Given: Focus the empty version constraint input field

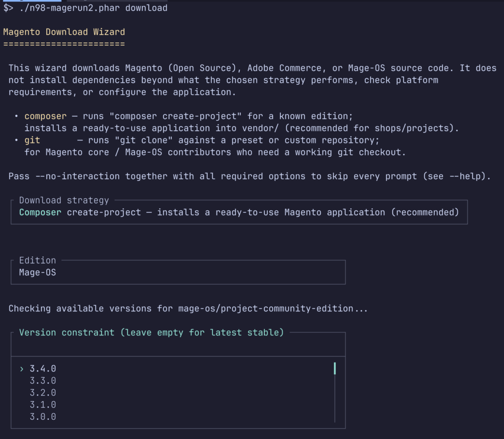Looking at the screenshot, I should coord(178,345).
